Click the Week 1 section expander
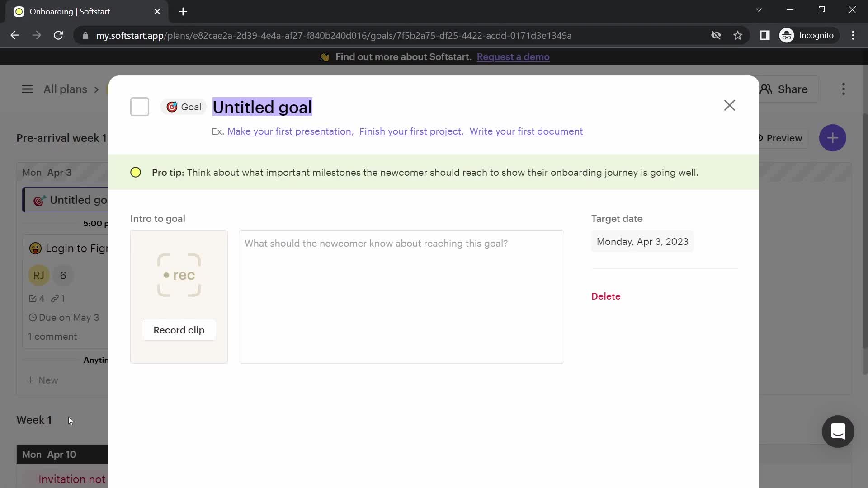Screen dimensions: 868x488 pos(34,420)
